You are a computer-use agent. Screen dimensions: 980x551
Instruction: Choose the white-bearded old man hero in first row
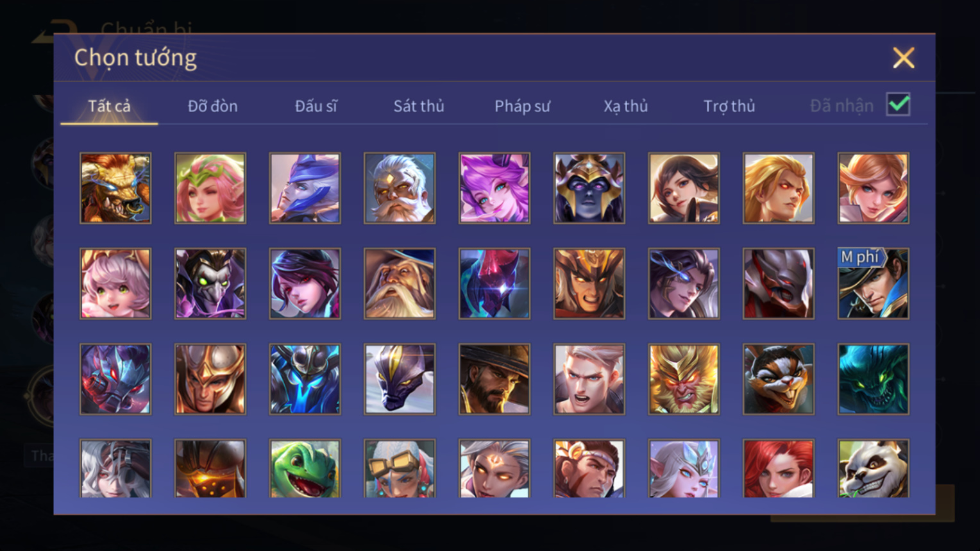[400, 188]
